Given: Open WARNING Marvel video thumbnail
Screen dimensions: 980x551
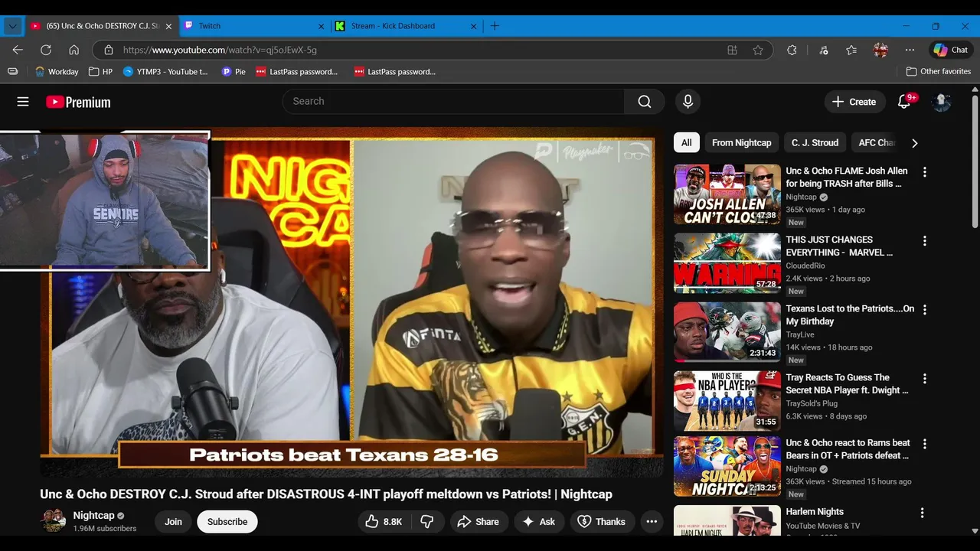Looking at the screenshot, I should 727,263.
